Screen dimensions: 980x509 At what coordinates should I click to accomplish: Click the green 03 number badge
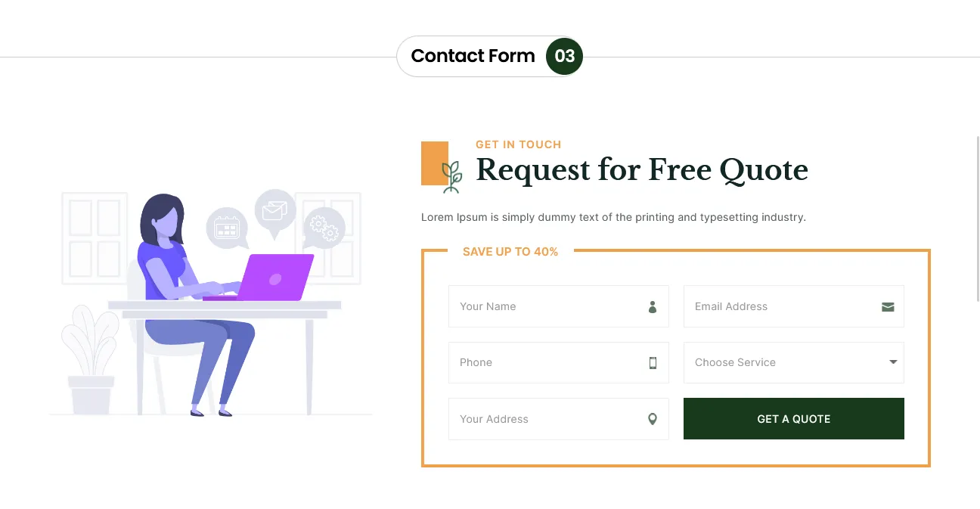coord(565,56)
